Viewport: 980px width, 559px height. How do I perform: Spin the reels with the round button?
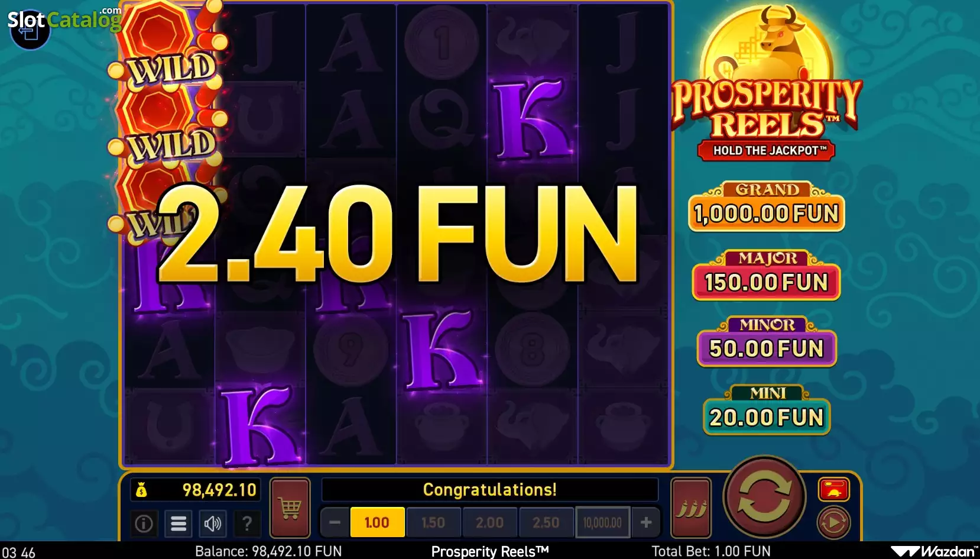tap(764, 498)
